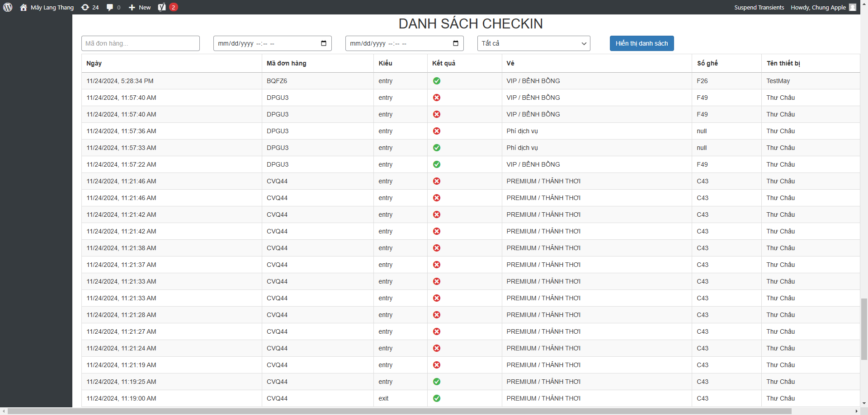Click the WordPress logo icon
The width and height of the screenshot is (868, 415).
pos(8,7)
